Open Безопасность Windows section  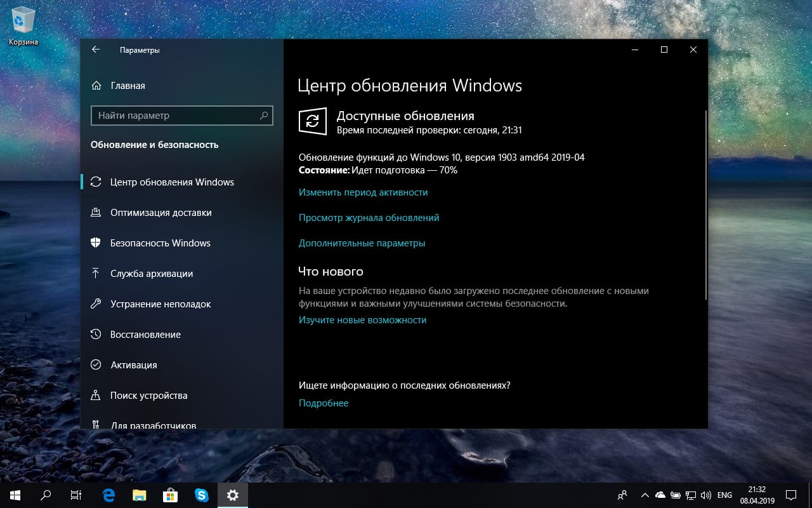[159, 243]
